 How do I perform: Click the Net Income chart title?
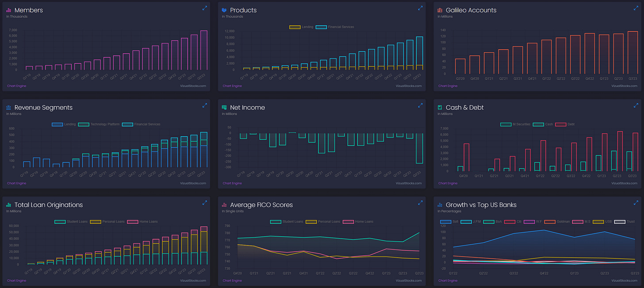[248, 107]
